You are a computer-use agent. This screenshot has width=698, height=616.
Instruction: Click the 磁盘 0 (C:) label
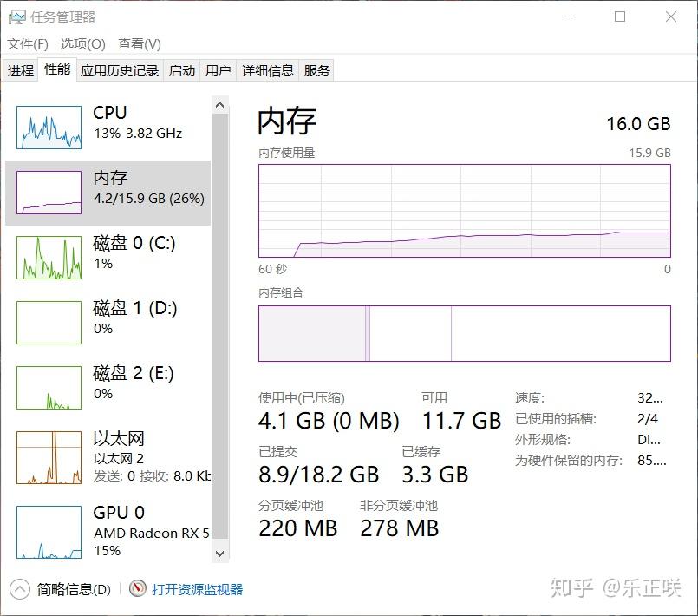coord(134,243)
